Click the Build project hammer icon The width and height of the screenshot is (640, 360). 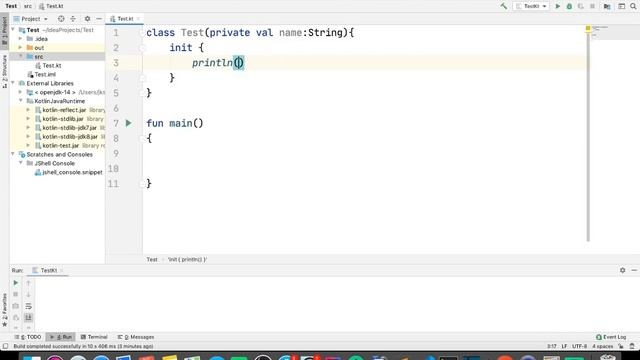(504, 6)
